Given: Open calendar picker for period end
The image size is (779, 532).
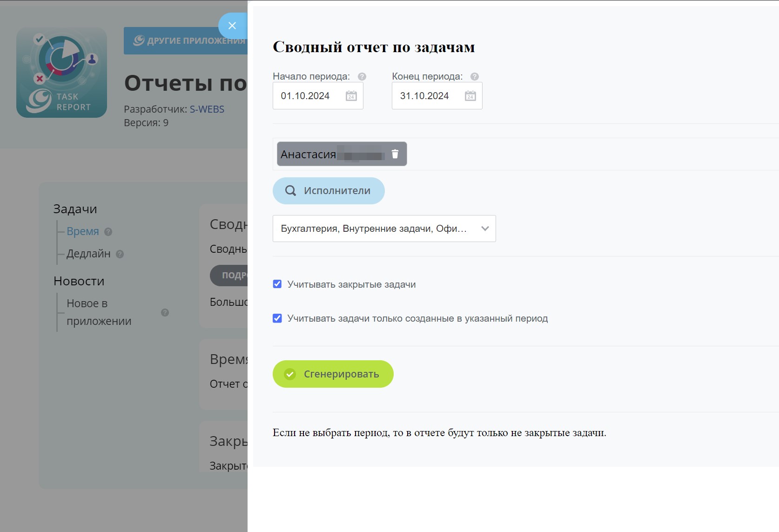Looking at the screenshot, I should (470, 96).
